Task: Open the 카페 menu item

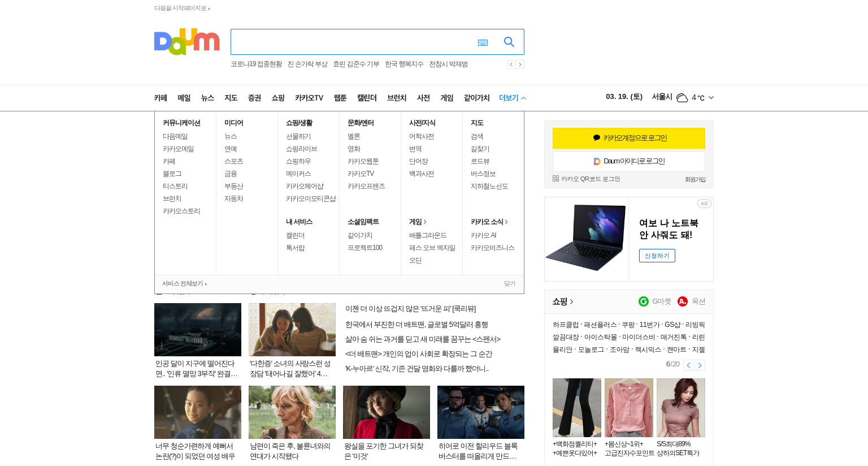Action: tap(160, 98)
